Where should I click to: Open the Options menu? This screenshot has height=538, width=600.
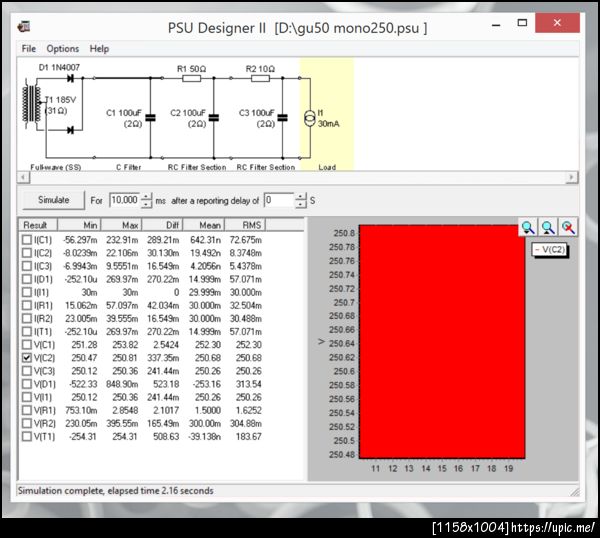pos(63,49)
